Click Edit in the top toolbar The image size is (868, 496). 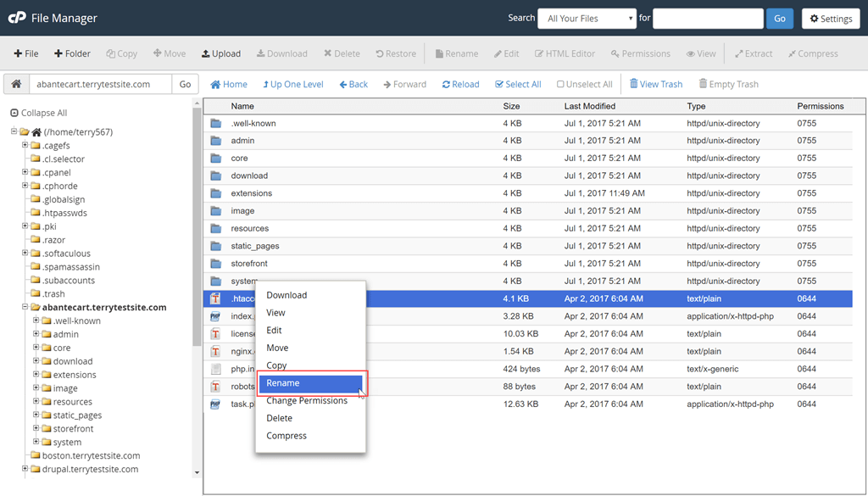507,53
